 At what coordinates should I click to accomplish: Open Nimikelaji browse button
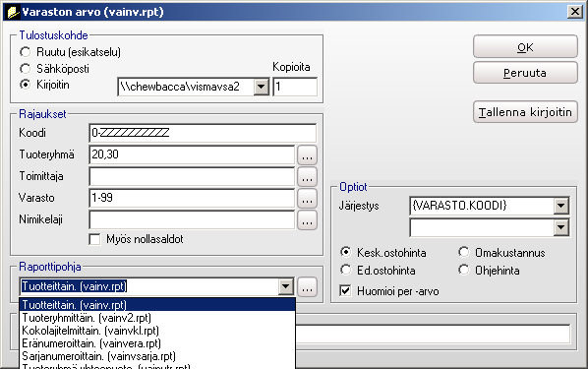pyautogui.click(x=307, y=220)
